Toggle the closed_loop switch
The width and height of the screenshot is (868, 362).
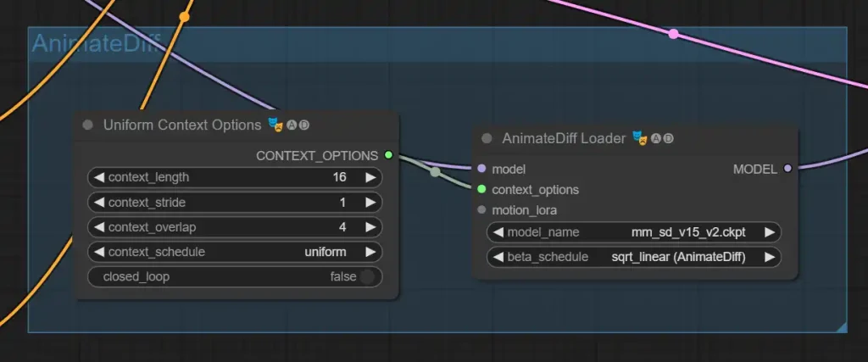coord(366,276)
